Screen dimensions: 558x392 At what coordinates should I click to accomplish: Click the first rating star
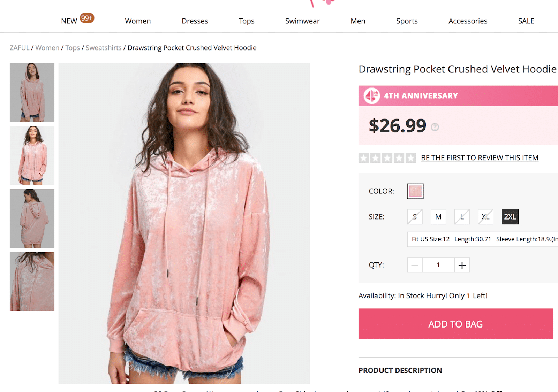tap(364, 158)
